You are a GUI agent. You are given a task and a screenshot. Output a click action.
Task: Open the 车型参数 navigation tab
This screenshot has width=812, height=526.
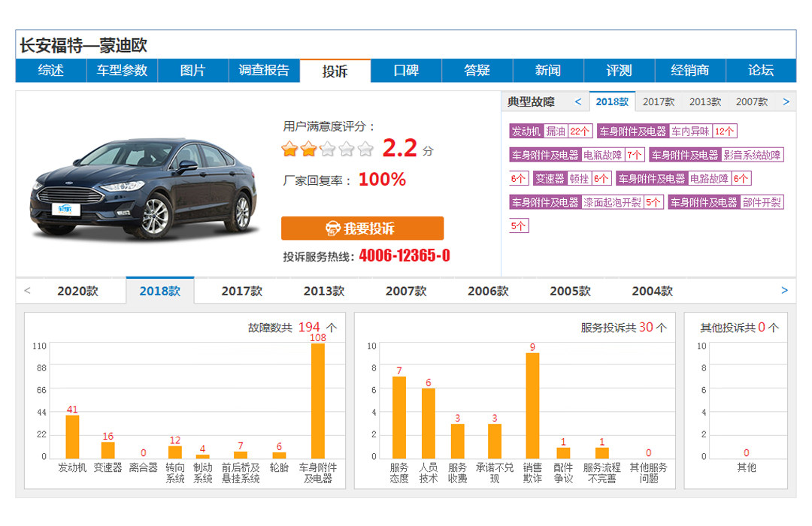122,71
